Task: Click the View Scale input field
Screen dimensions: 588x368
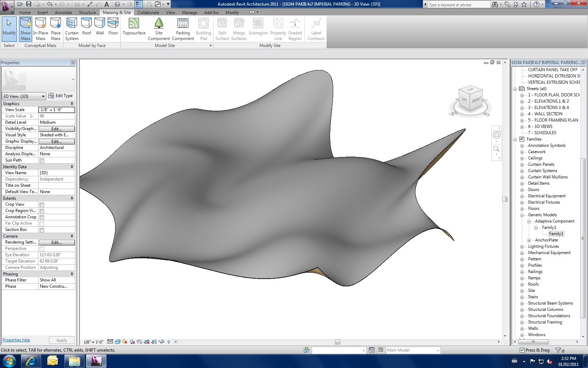Action: click(56, 110)
